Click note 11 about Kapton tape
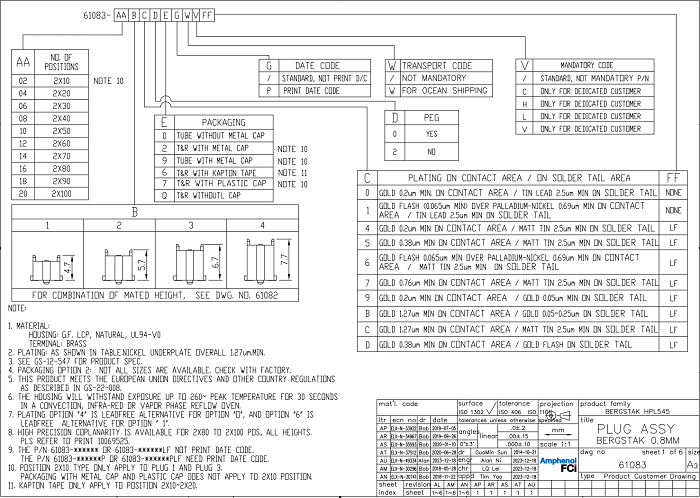Screen dimensions: 700x498 (x=103, y=486)
